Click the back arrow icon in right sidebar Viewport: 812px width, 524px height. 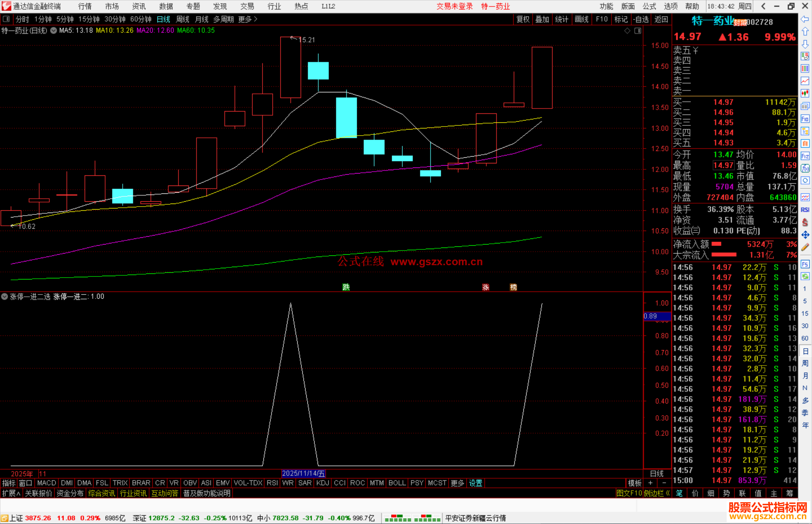[805, 19]
